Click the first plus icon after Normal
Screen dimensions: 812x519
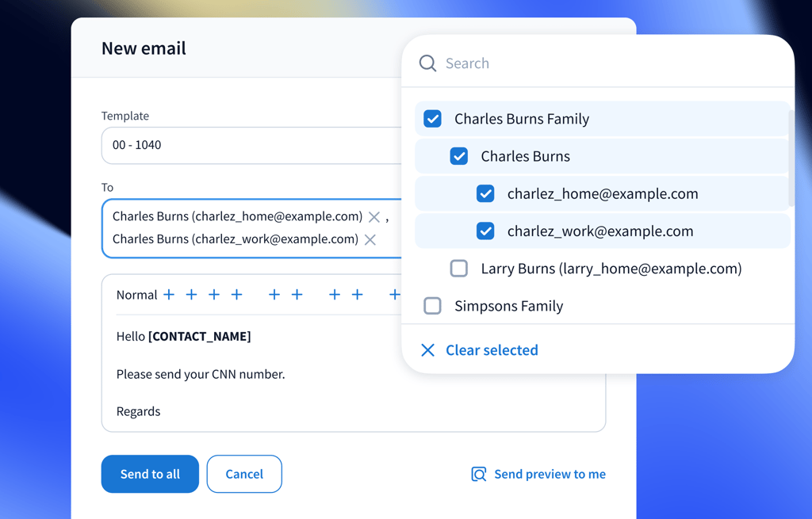[x=169, y=295]
